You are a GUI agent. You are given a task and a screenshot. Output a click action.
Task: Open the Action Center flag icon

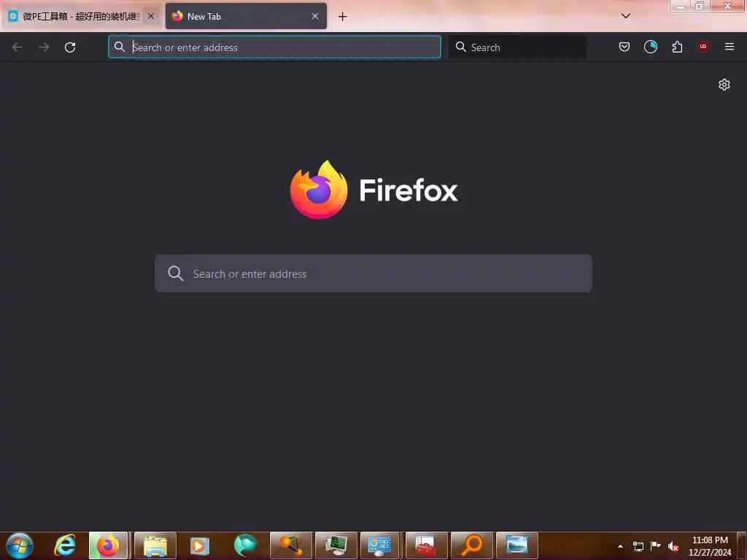(x=656, y=545)
